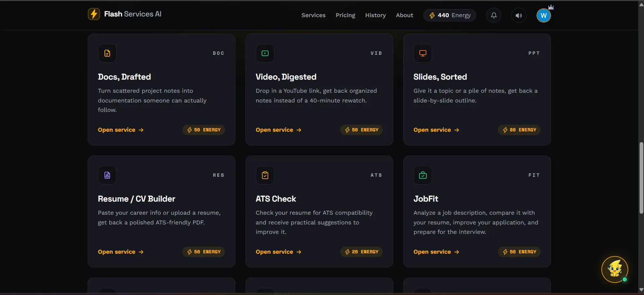Click the 50 Energy badge on Video, Digested
The height and width of the screenshot is (295, 644).
click(x=361, y=130)
